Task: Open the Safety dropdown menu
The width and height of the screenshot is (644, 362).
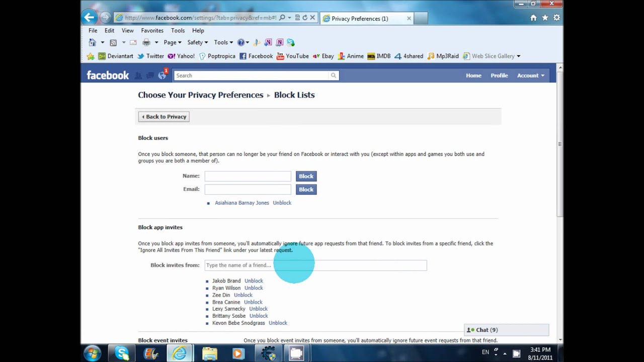Action: point(197,42)
